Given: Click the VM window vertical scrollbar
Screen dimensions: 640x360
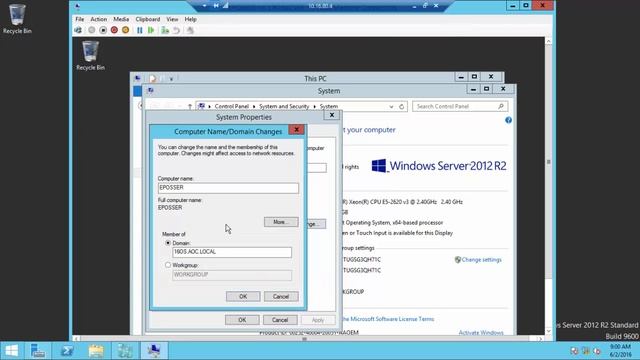Looking at the screenshot, I should pyautogui.click(x=549, y=186).
